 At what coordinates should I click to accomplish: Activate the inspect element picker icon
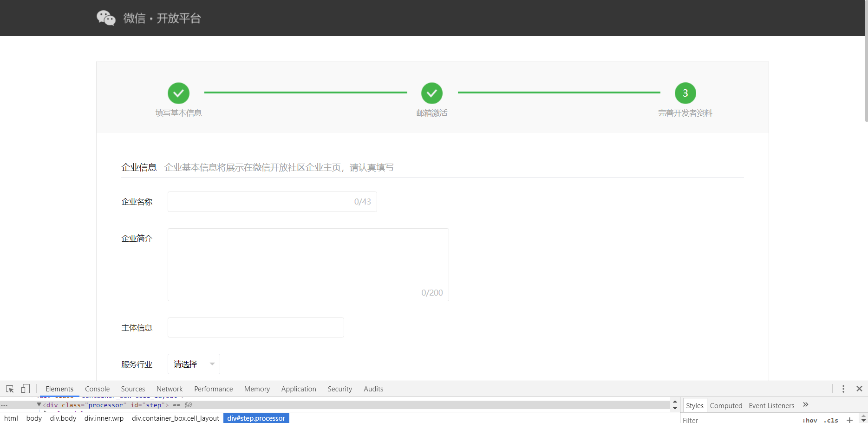click(10, 389)
